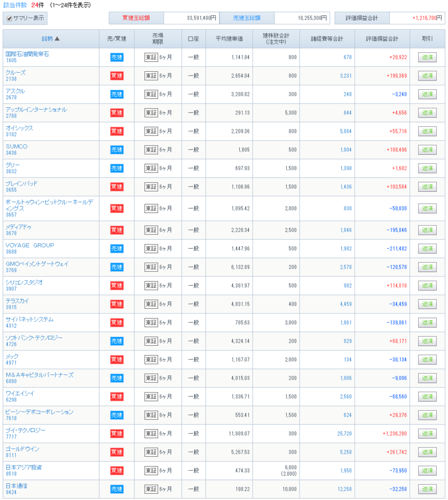Click 返済 button for ゴールドウイン
The image size is (448, 500).
pos(427,452)
